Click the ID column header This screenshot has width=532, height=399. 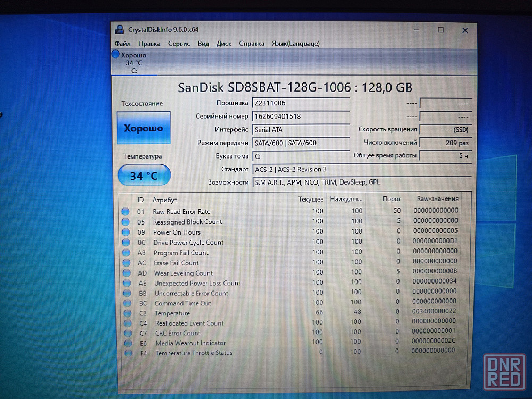[x=140, y=200]
